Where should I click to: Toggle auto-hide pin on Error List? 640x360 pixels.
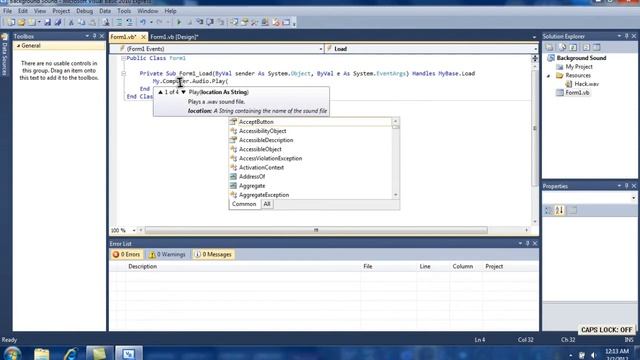click(x=527, y=243)
